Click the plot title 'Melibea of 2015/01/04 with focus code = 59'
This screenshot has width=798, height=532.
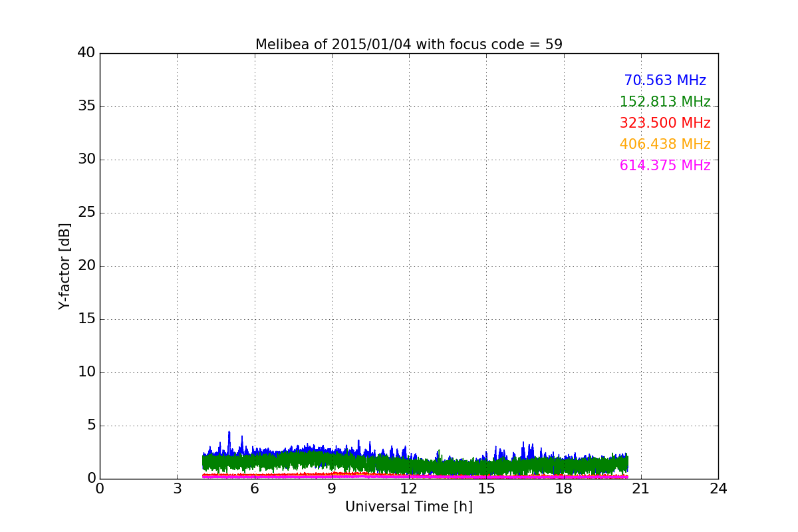(409, 45)
